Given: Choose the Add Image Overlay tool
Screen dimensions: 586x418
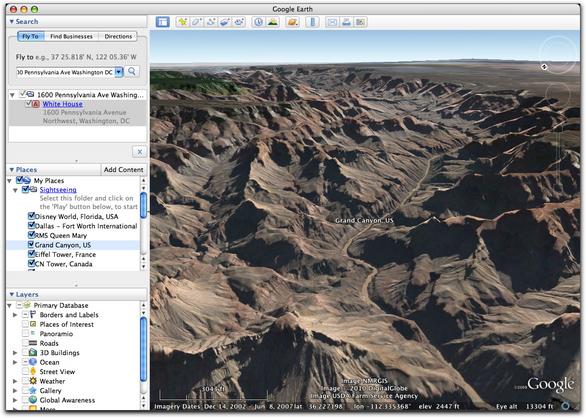Looking at the screenshot, I should pyautogui.click(x=225, y=22).
